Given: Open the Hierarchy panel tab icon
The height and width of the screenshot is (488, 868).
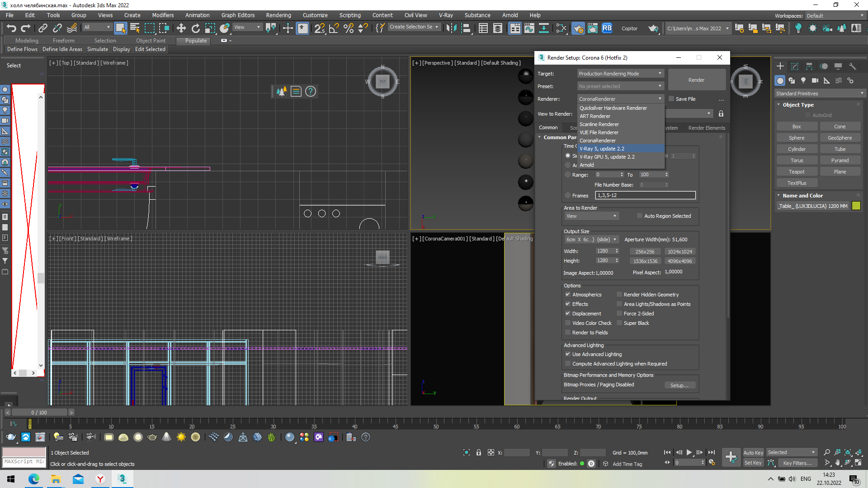Looking at the screenshot, I should (x=809, y=66).
